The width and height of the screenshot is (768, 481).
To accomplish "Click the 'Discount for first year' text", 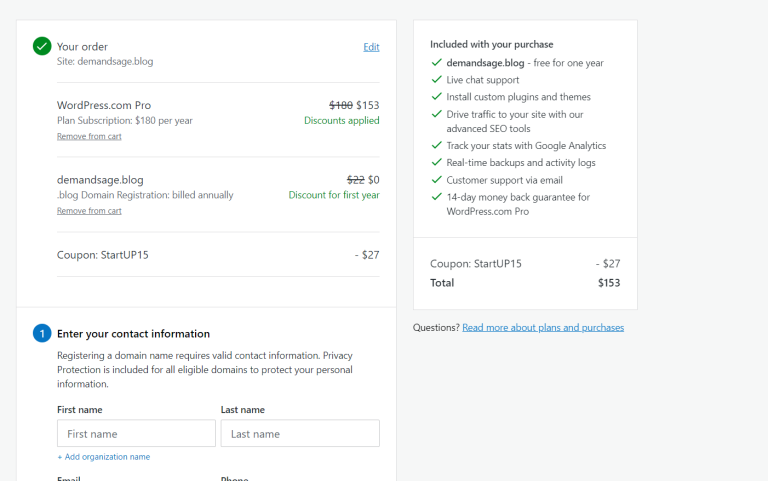I will click(x=334, y=195).
